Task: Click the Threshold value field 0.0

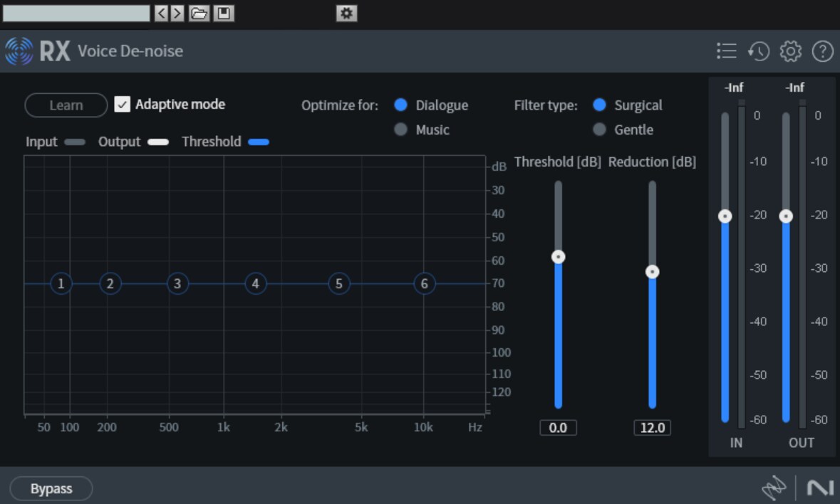Action: pyautogui.click(x=558, y=428)
